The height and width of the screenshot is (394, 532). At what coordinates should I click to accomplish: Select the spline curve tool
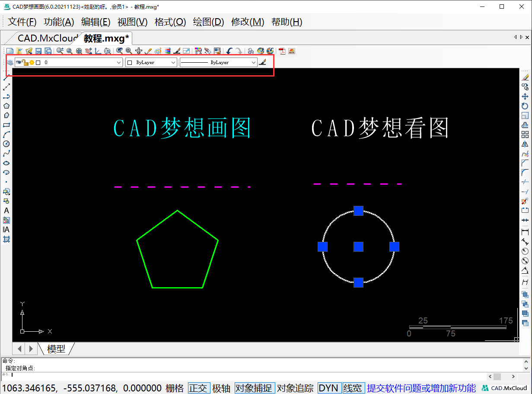coord(6,154)
